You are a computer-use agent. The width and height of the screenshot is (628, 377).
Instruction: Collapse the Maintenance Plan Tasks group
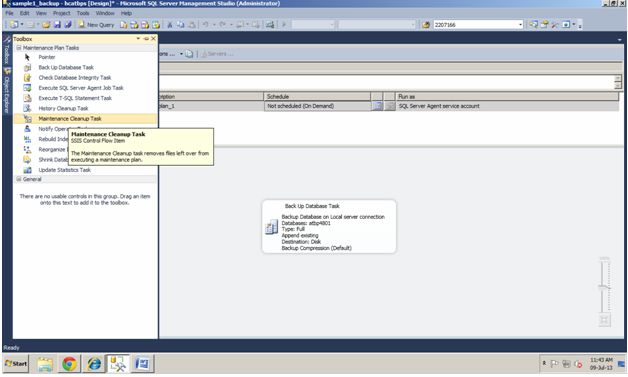pyautogui.click(x=18, y=48)
